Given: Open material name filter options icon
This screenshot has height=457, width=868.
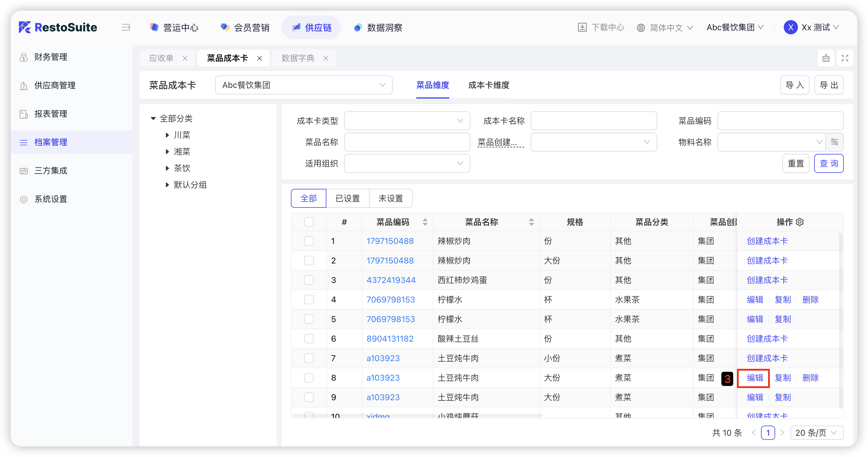Looking at the screenshot, I should (x=835, y=142).
